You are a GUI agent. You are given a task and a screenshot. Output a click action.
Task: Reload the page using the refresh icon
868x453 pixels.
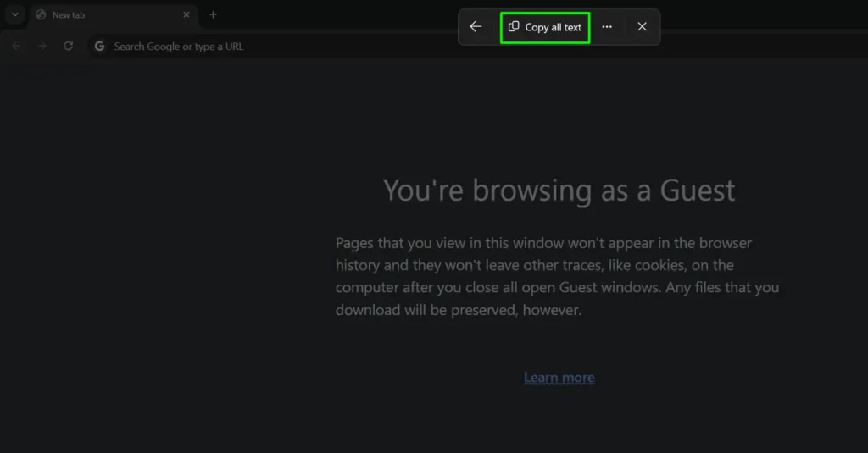pyautogui.click(x=69, y=46)
